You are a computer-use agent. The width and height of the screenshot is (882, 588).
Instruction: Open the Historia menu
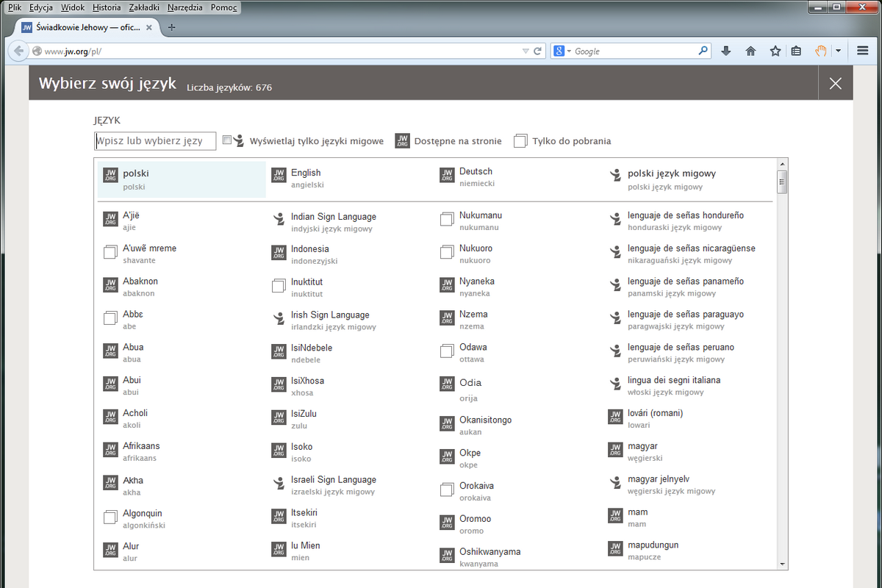tap(107, 7)
